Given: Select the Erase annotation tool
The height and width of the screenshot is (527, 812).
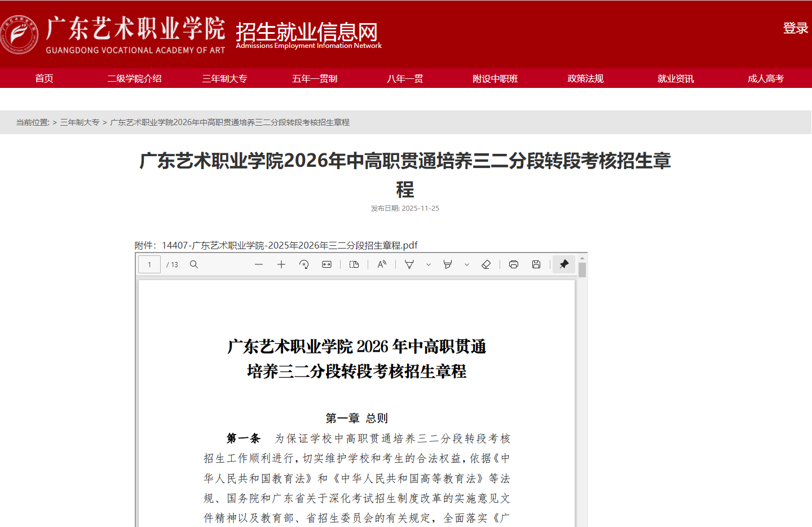Looking at the screenshot, I should pos(486,264).
